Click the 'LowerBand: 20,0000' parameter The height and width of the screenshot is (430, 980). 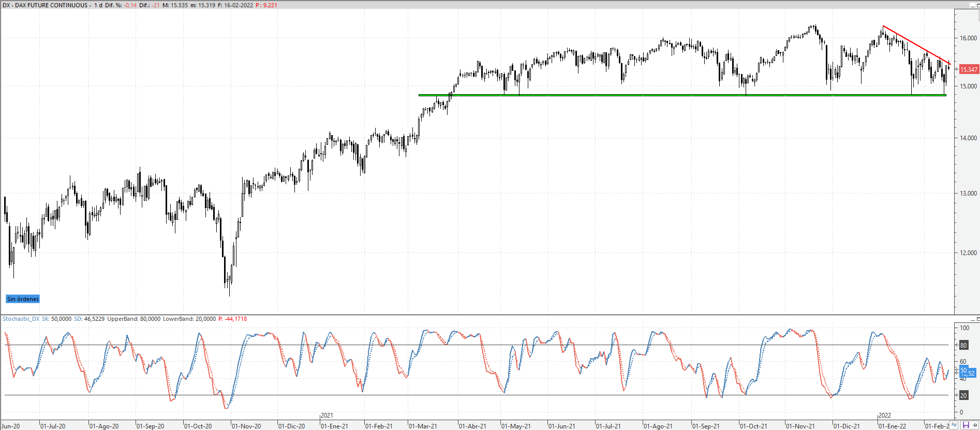click(x=189, y=319)
